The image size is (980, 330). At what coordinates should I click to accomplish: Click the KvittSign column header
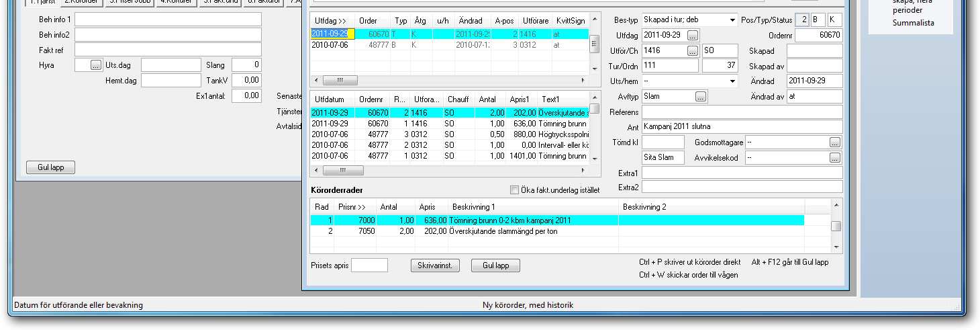tap(571, 21)
